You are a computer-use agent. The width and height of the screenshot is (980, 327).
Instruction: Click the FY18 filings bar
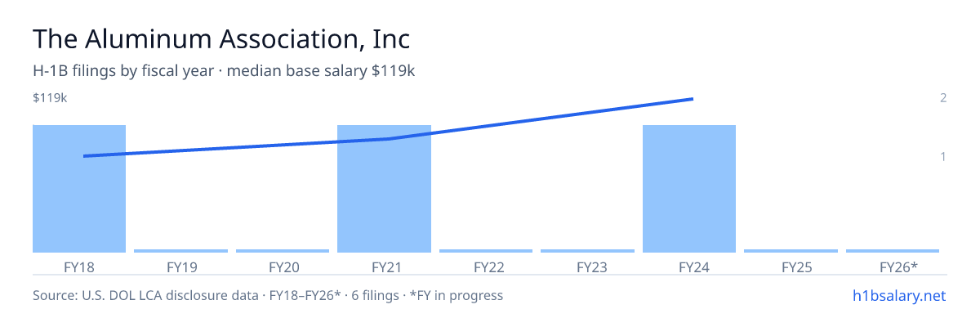pyautogui.click(x=79, y=189)
